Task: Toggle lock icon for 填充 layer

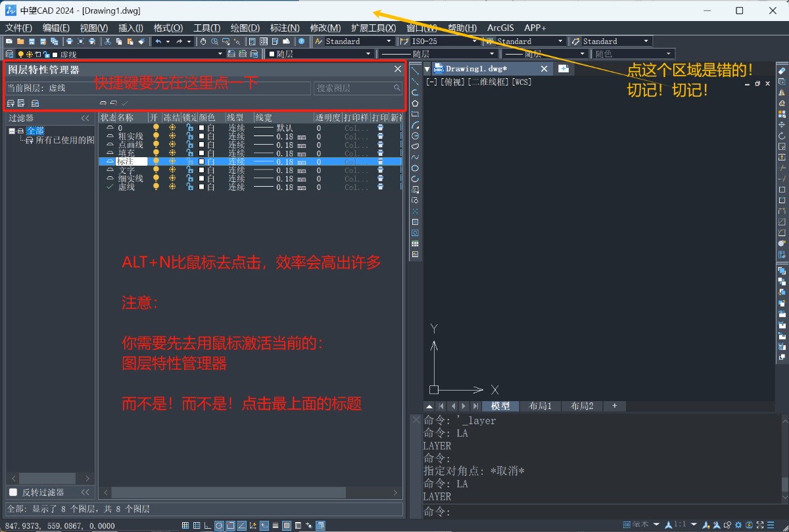Action: [190, 153]
